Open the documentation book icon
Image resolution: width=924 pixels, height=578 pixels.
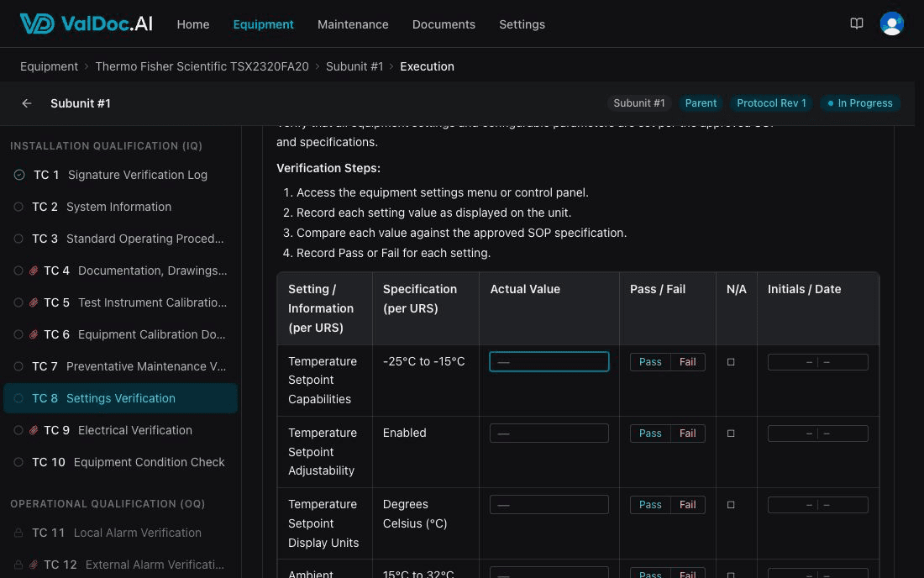[x=856, y=24]
